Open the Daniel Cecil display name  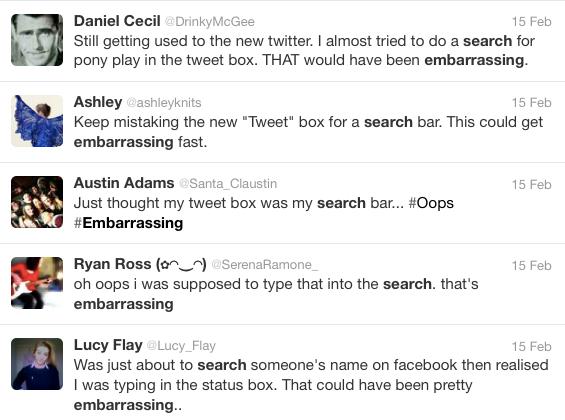tap(117, 21)
